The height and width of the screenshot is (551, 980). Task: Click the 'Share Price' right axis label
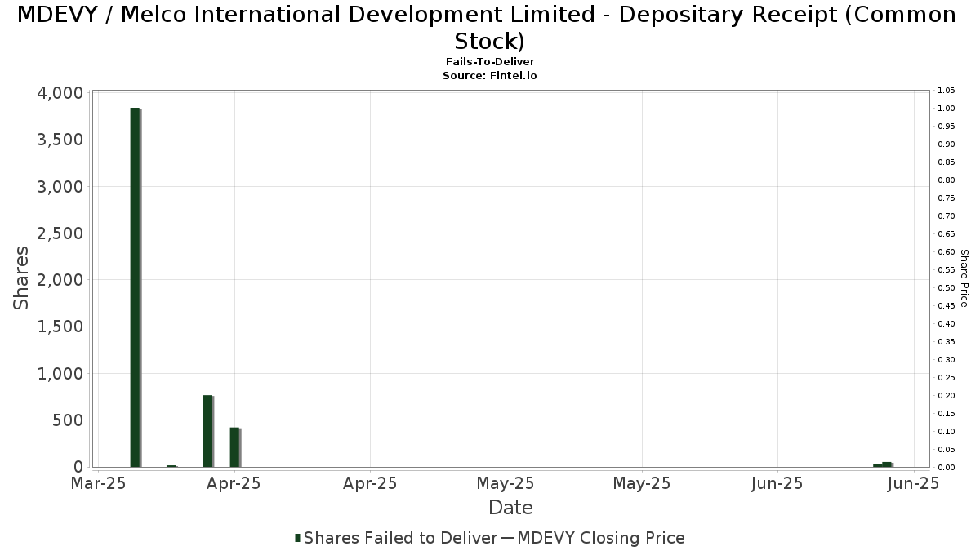tap(964, 278)
